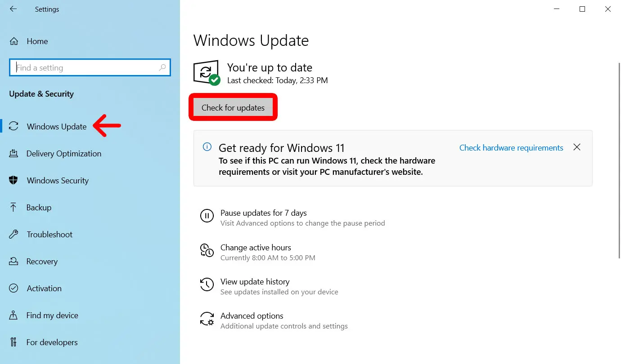
Task: Click the 'Get ready for Windows 11' heading
Action: point(282,148)
